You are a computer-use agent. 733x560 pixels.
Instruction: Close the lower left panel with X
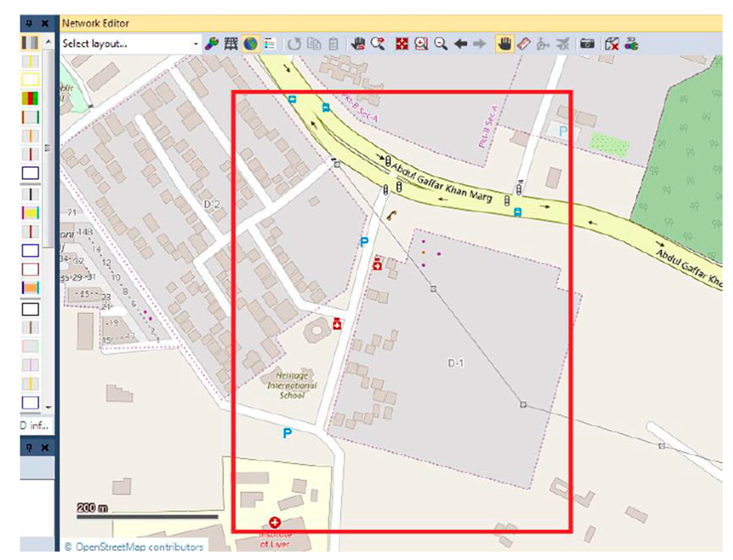45,448
